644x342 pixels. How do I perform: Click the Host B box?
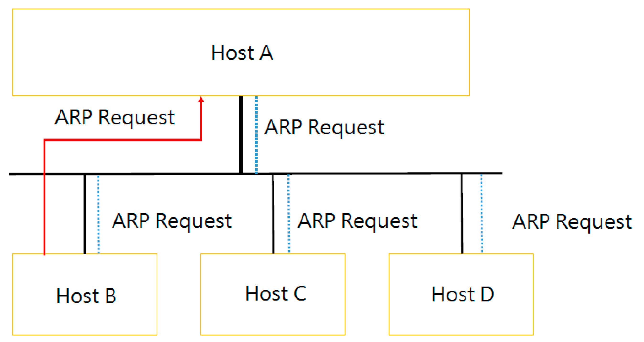tap(85, 317)
